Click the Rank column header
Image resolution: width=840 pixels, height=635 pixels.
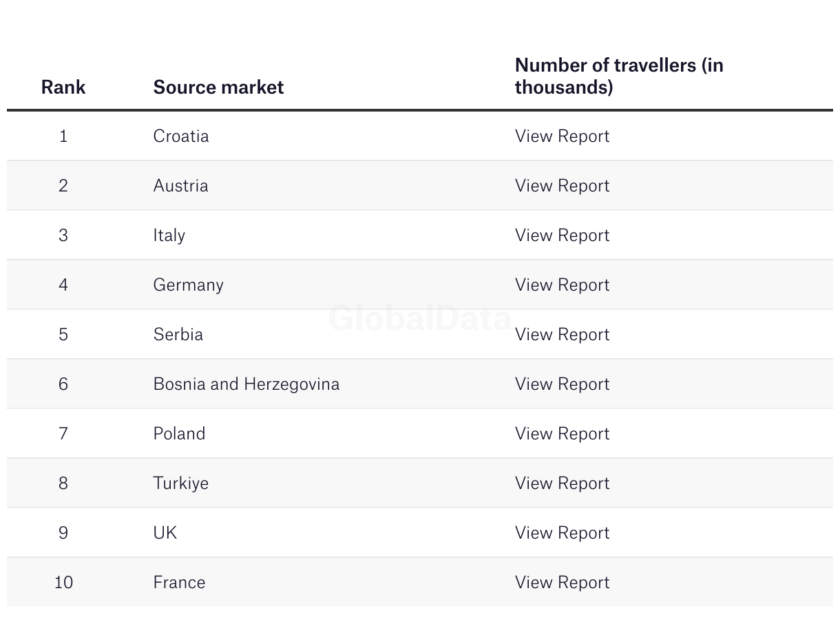(x=63, y=87)
